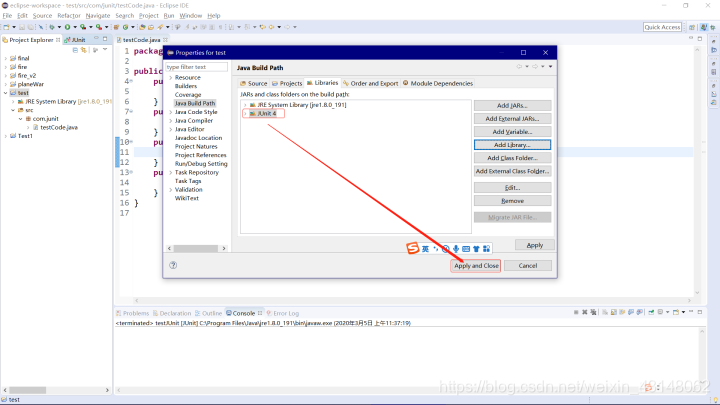Screen dimensions: 720x405
Task: Click the Apply button
Action: coord(534,245)
